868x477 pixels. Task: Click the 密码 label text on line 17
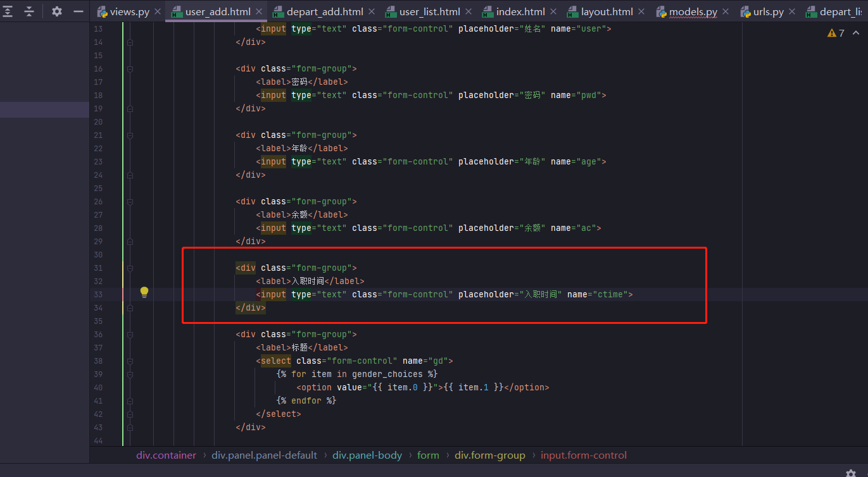point(299,82)
